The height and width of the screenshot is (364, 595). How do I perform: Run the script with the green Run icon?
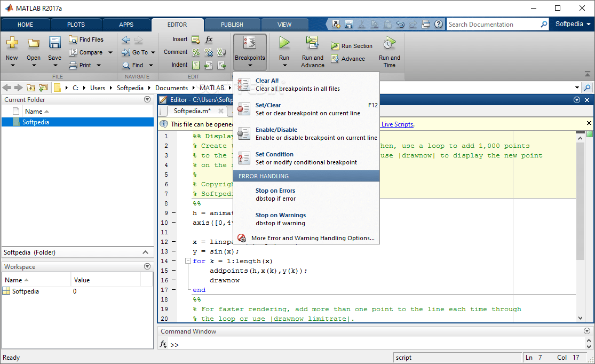click(x=284, y=43)
